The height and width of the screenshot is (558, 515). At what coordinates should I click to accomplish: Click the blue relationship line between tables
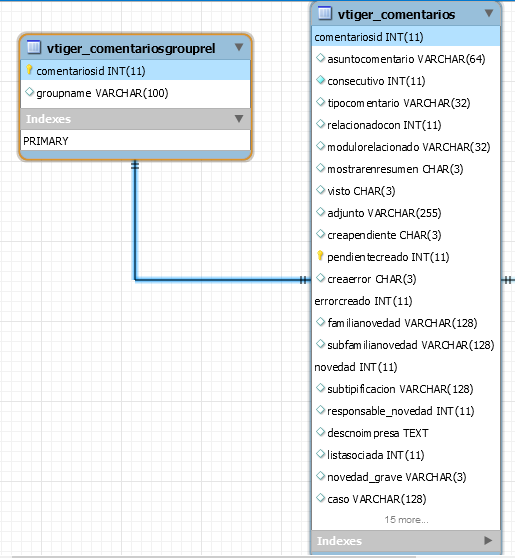[221, 280]
